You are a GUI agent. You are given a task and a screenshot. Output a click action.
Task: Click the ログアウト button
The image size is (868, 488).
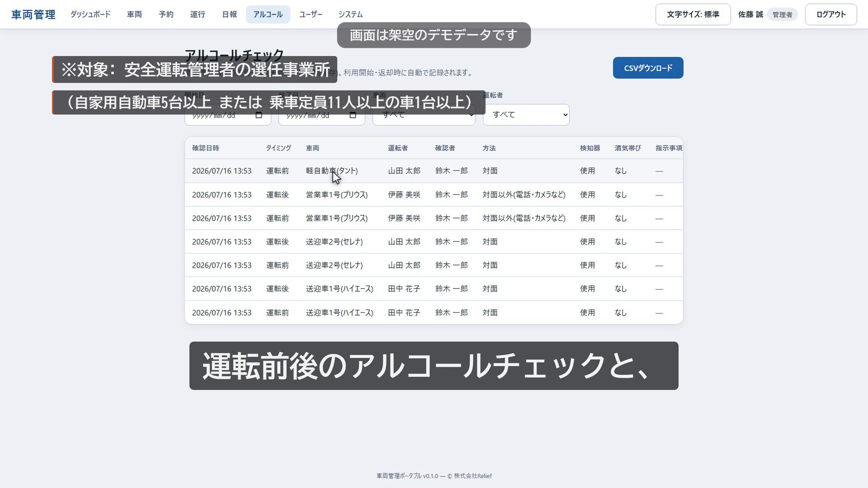[x=831, y=14]
